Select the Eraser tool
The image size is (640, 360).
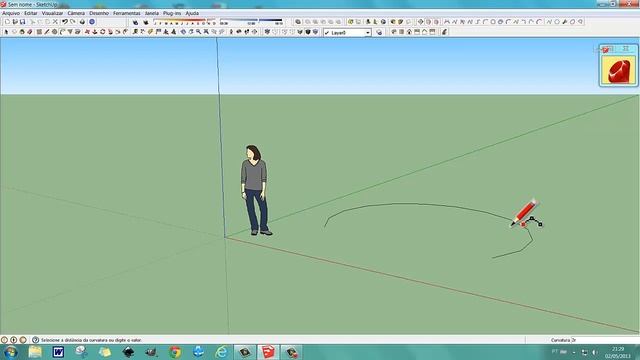coord(29,32)
